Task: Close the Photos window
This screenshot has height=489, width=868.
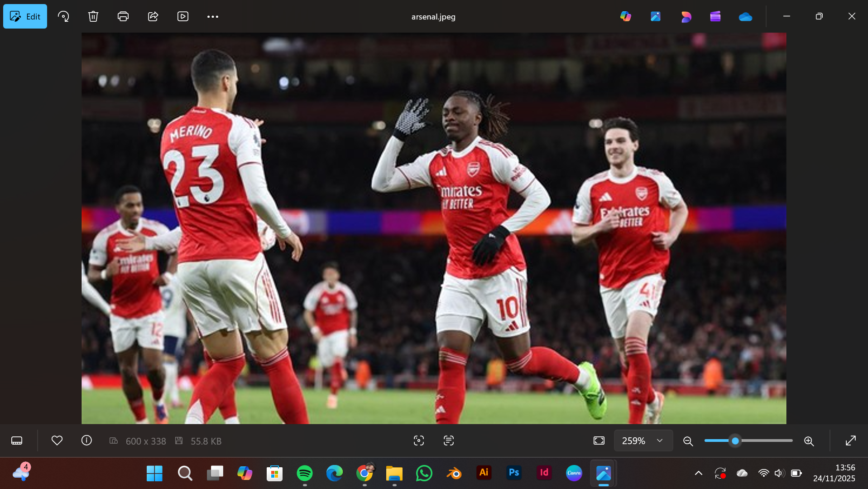Action: pos(852,16)
